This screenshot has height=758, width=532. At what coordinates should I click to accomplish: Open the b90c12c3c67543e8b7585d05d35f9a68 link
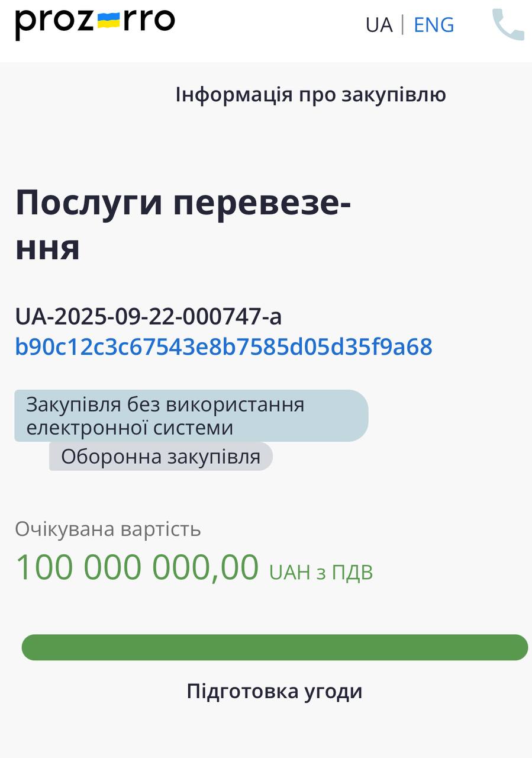click(224, 346)
